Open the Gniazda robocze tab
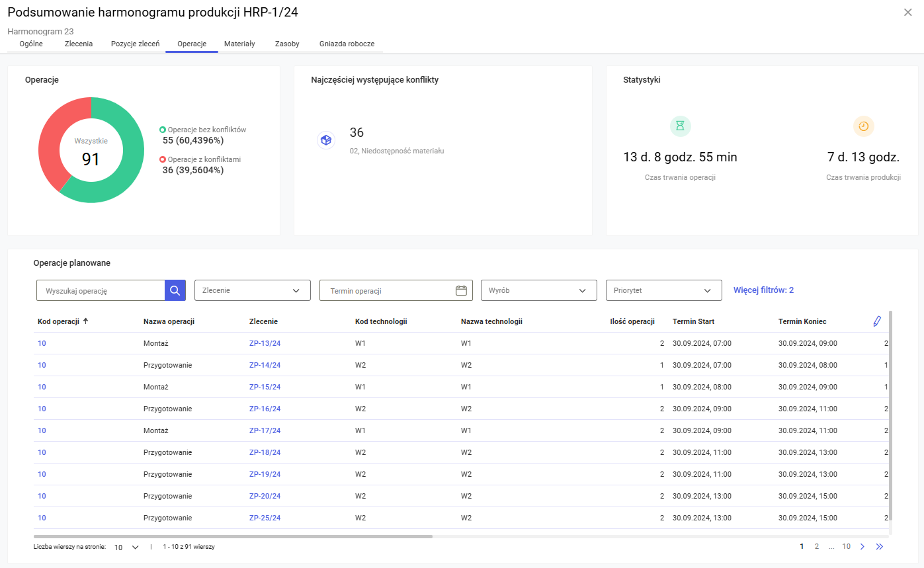924x568 pixels. [x=347, y=44]
